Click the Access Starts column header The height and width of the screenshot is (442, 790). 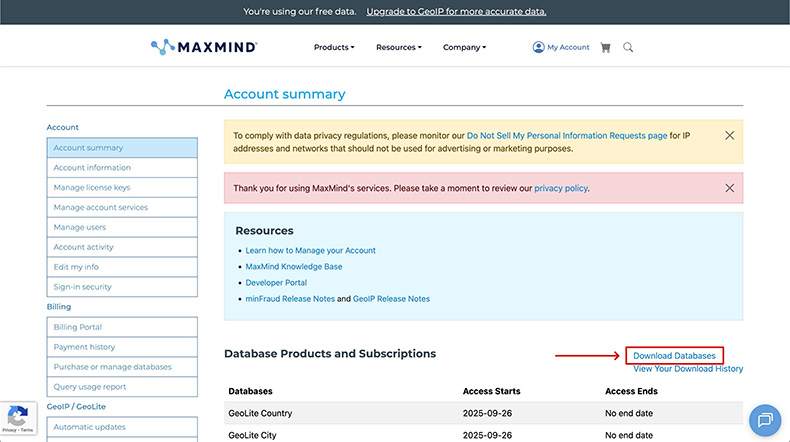[491, 391]
